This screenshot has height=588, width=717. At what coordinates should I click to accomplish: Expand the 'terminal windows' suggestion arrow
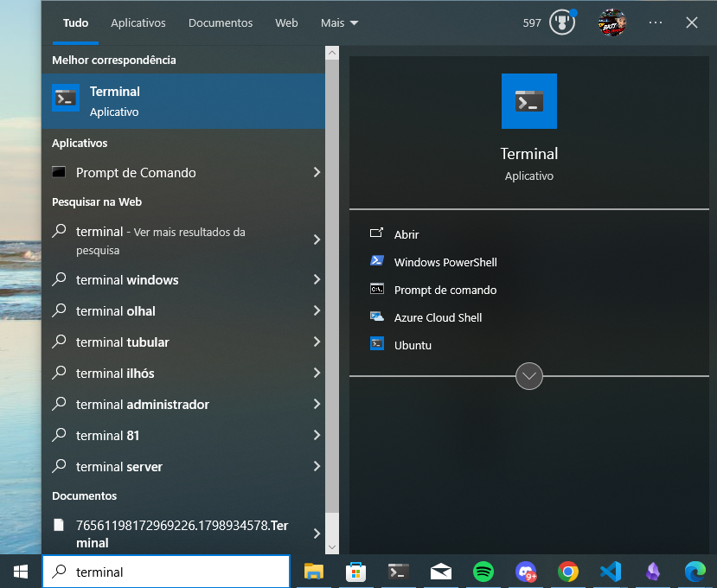[317, 280]
